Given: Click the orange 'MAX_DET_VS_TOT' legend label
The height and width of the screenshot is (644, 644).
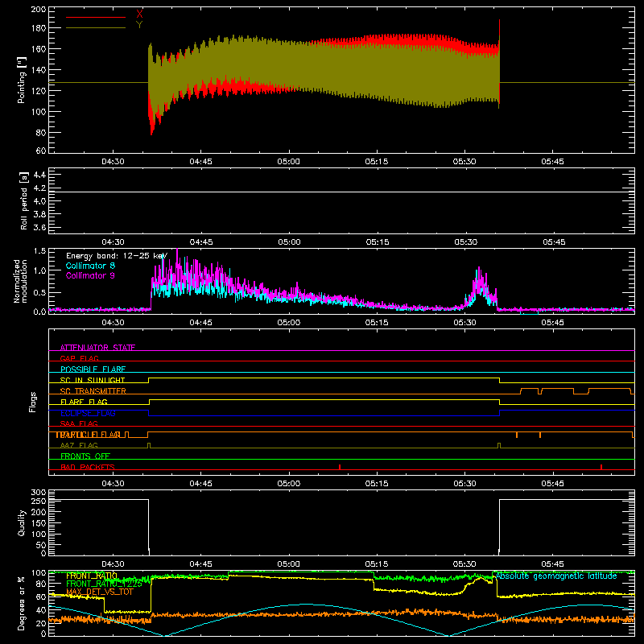Looking at the screenshot, I should (99, 592).
